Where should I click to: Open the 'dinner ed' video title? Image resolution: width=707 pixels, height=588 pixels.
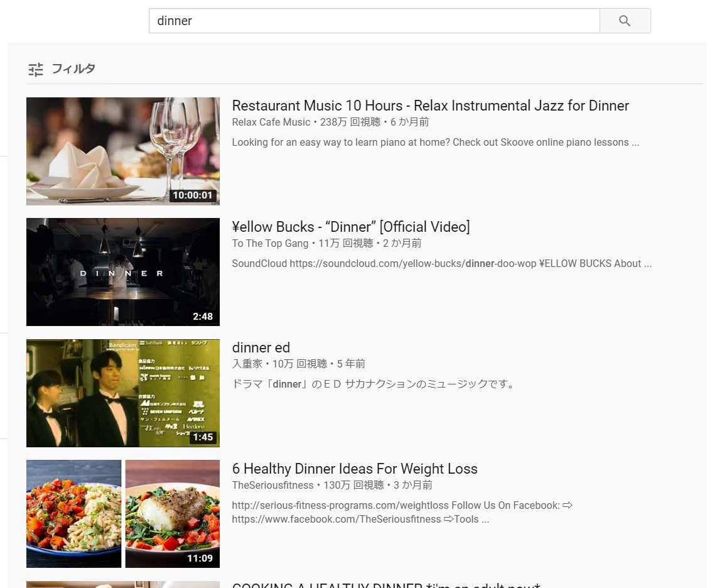[261, 347]
